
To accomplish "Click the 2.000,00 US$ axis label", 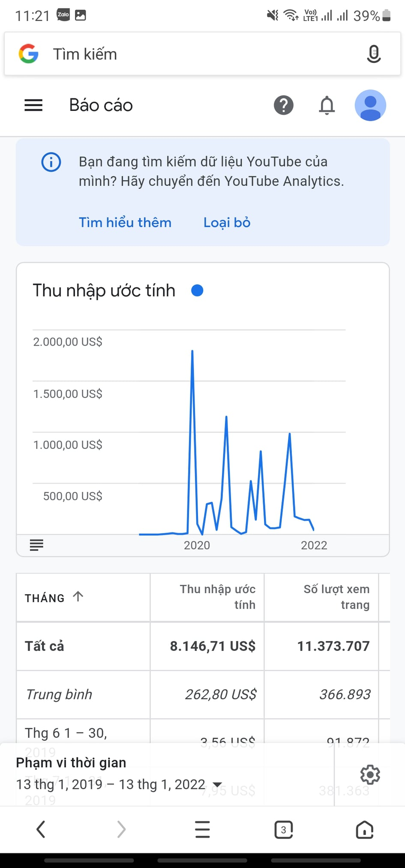I will [x=68, y=342].
